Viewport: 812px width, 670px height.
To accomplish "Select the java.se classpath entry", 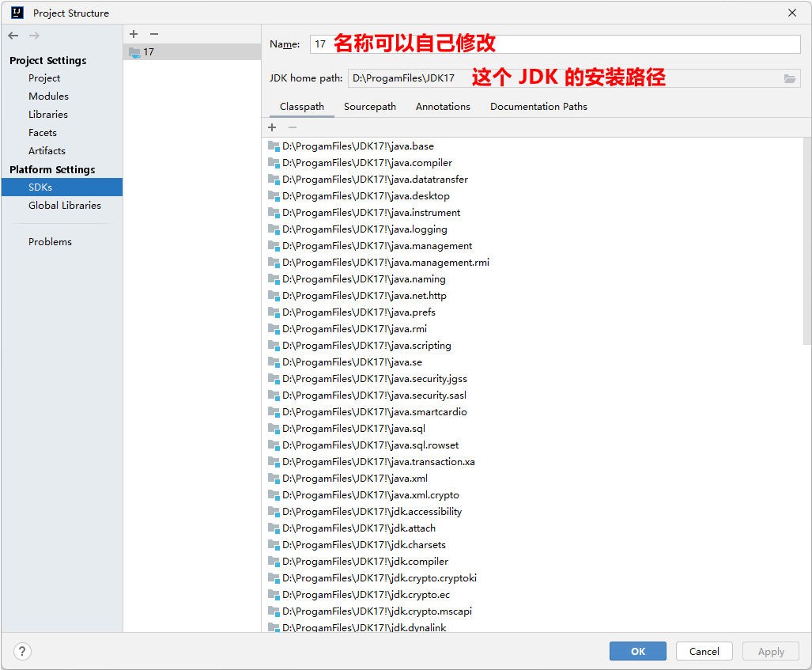I will point(345,361).
